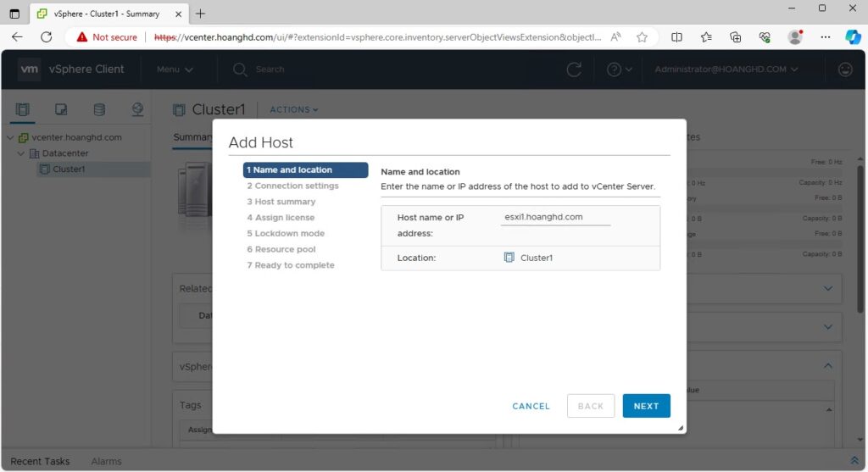The width and height of the screenshot is (868, 472).
Task: Open the Copilot sidebar icon
Action: pyautogui.click(x=853, y=37)
